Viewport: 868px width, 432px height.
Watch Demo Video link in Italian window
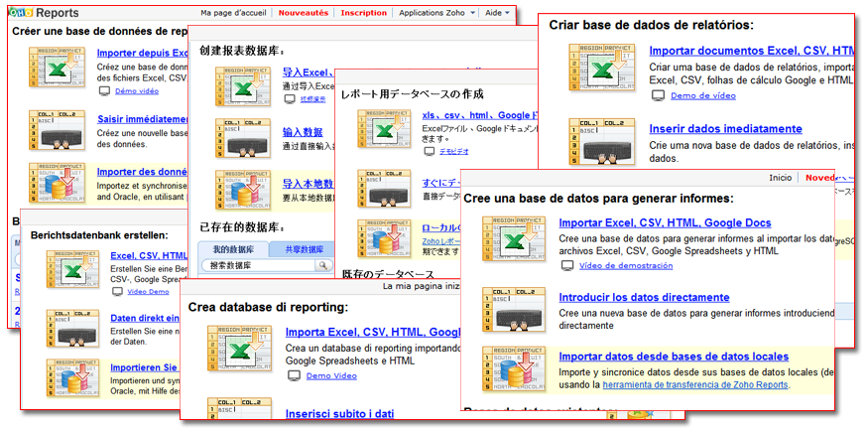click(x=331, y=376)
